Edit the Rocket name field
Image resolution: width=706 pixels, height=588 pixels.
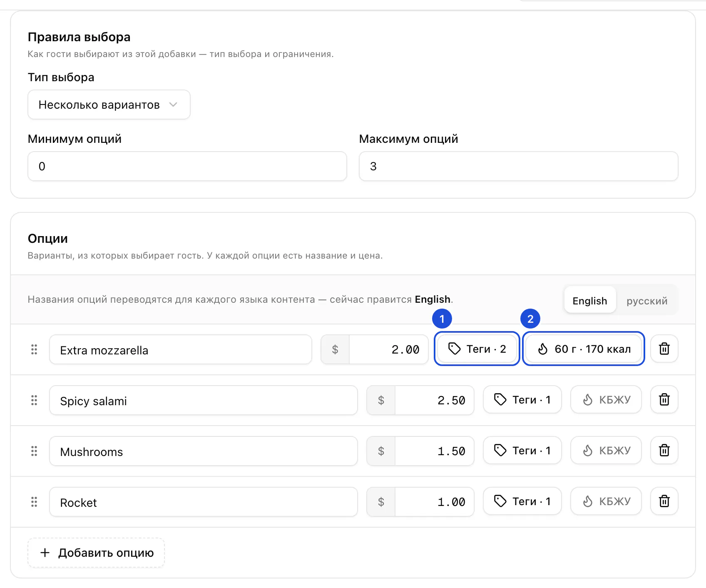click(x=204, y=502)
